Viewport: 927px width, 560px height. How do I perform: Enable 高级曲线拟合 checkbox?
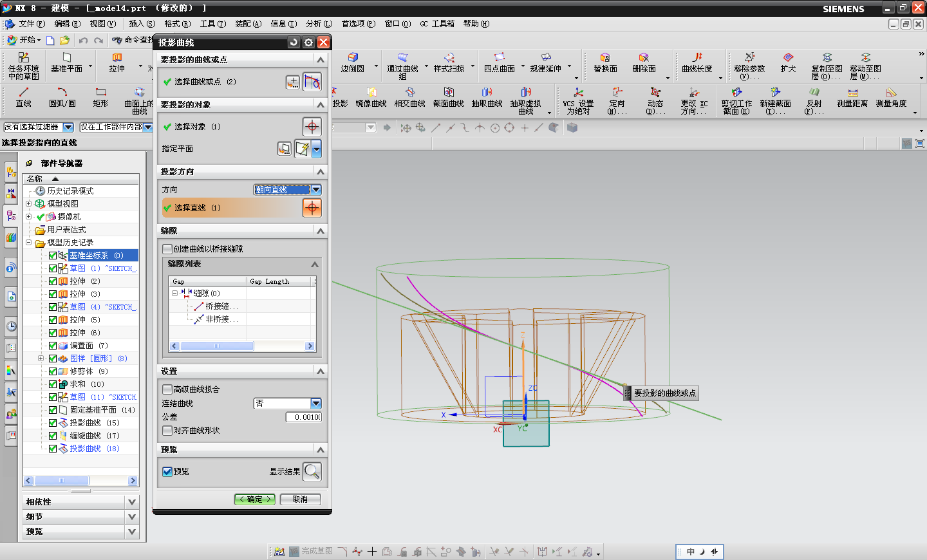pos(167,389)
